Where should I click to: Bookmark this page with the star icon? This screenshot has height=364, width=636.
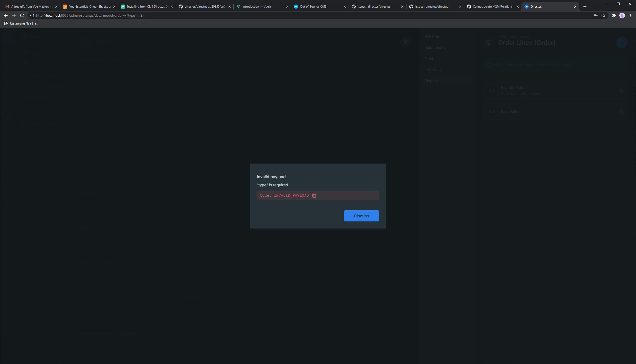click(x=604, y=15)
